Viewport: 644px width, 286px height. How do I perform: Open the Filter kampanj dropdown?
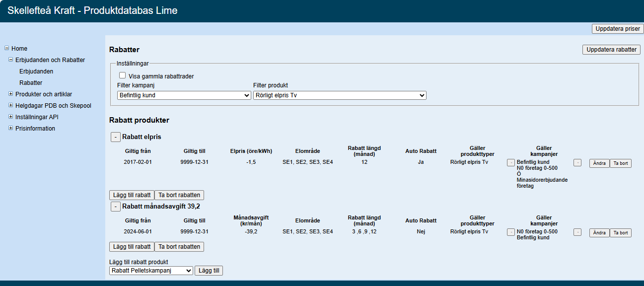(184, 95)
